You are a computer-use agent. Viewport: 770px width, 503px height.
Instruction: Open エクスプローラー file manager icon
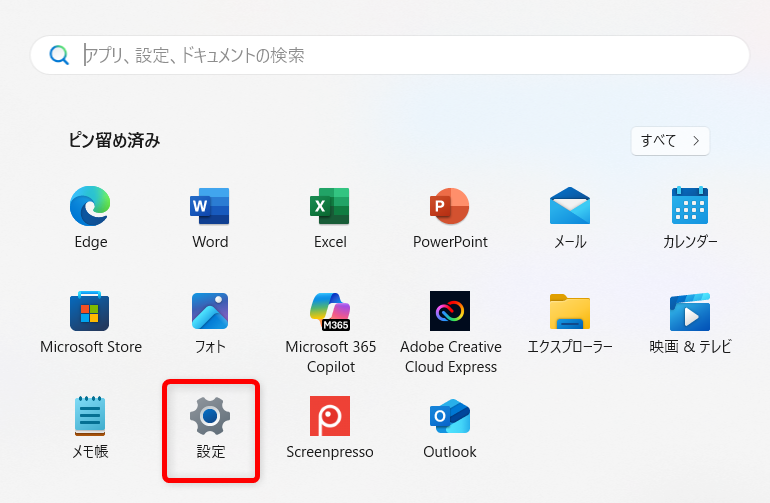click(570, 311)
